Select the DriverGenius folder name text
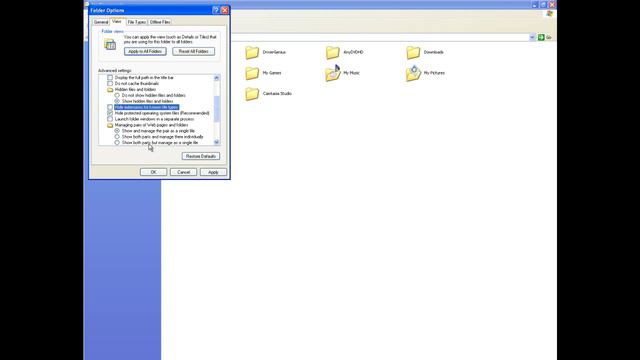640x360 pixels. pos(274,52)
